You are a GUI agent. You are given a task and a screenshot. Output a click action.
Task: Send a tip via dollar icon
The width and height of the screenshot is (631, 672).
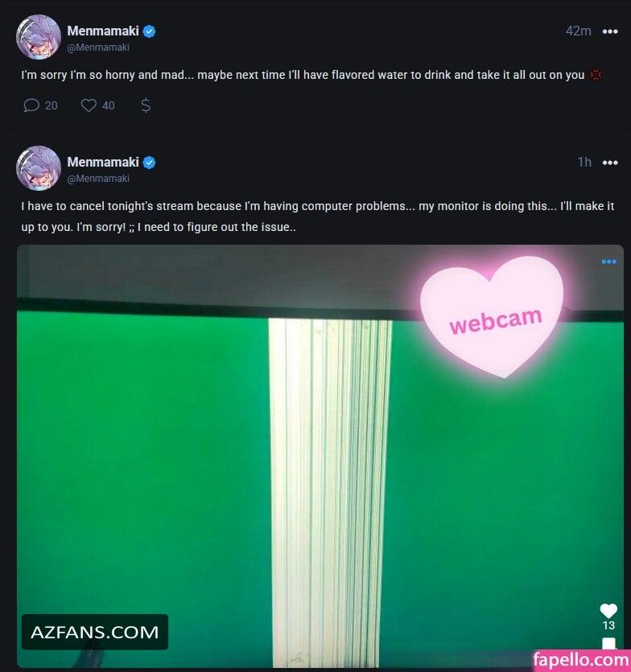coord(146,105)
